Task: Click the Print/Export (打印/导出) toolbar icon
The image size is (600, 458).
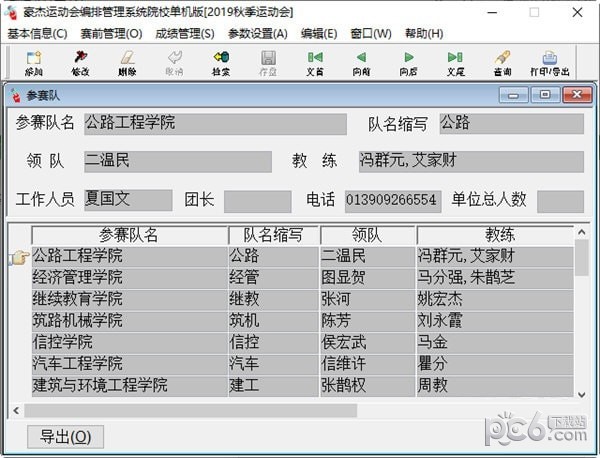Action: pyautogui.click(x=550, y=63)
